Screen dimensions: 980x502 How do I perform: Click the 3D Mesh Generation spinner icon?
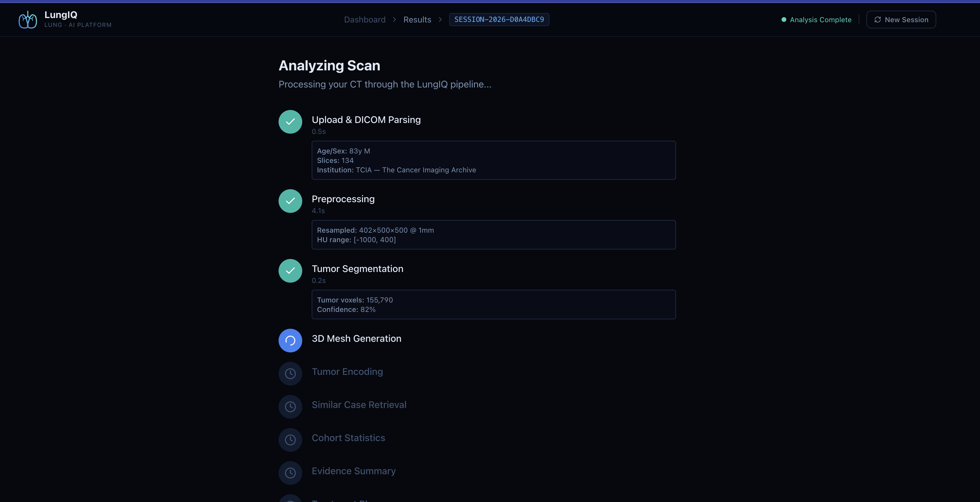290,340
